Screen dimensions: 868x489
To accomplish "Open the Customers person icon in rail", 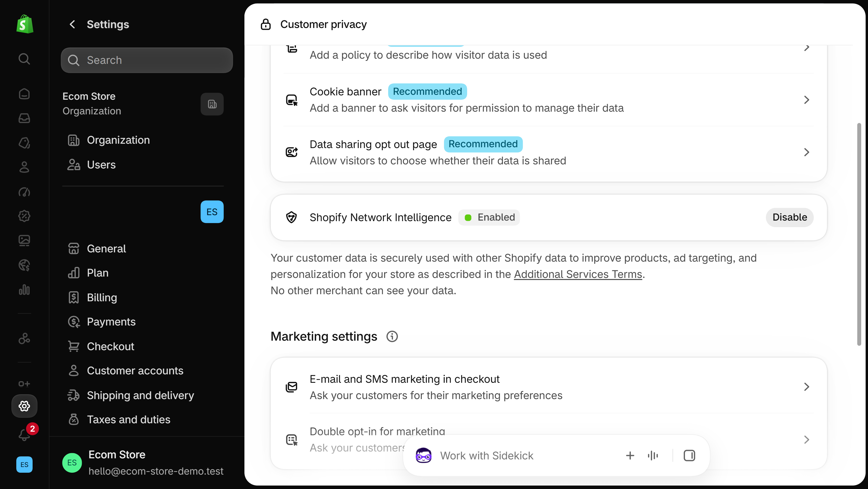I will (24, 167).
